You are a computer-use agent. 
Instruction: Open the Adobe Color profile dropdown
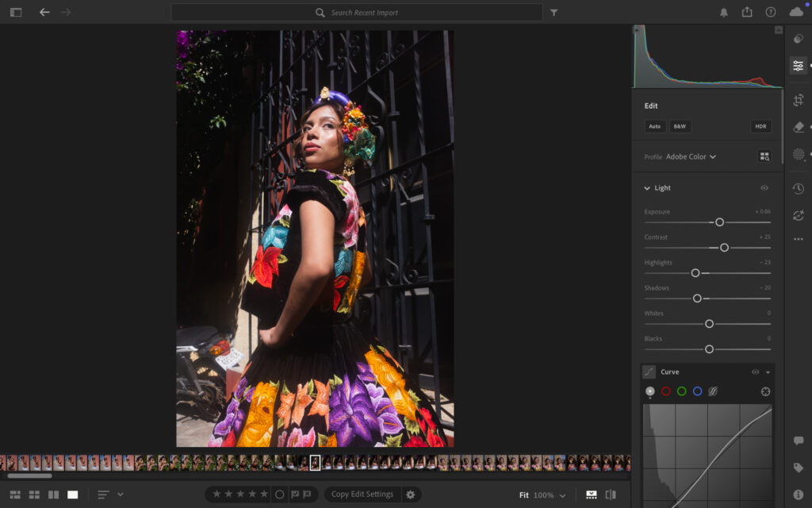pyautogui.click(x=691, y=157)
